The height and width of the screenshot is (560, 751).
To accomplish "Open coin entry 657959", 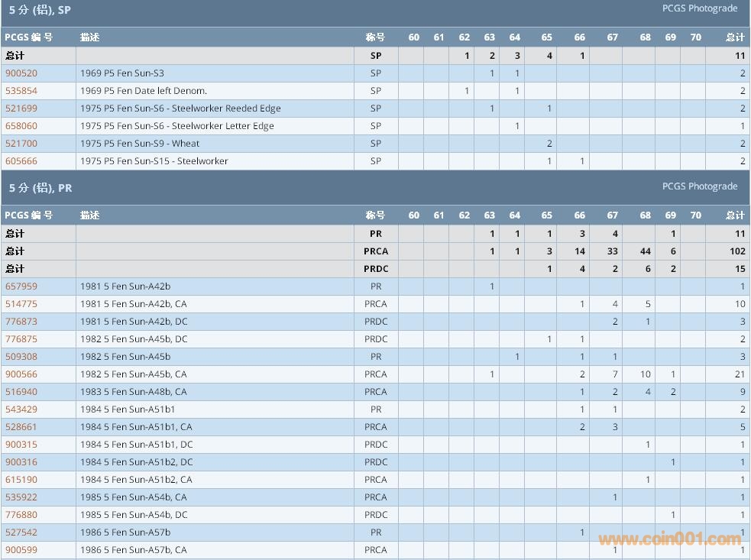I will coord(21,286).
